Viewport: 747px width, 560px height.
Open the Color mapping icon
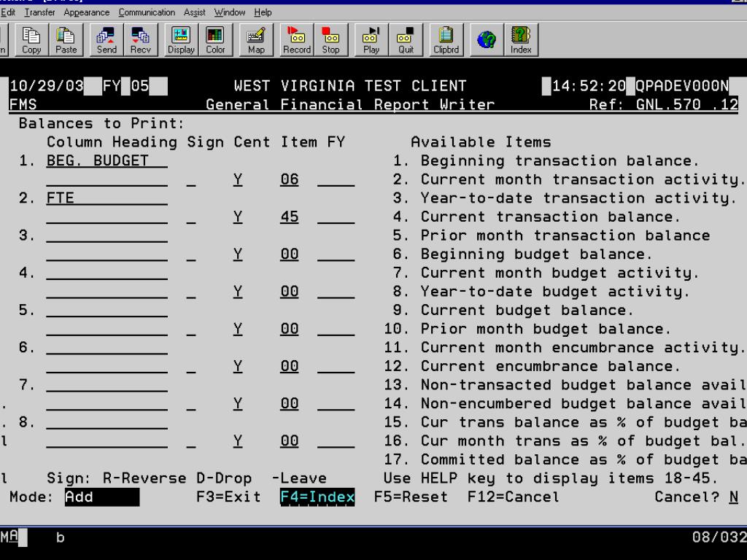215,41
